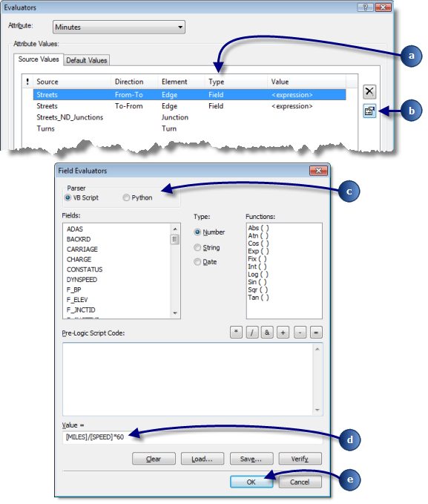Click the Direction column header
This screenshot has width=428, height=504.
tap(135, 82)
